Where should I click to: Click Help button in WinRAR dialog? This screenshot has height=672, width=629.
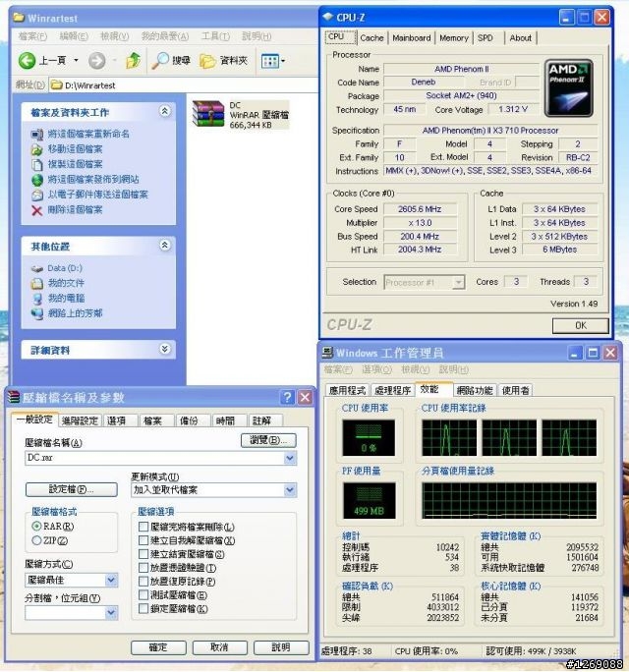pos(281,647)
